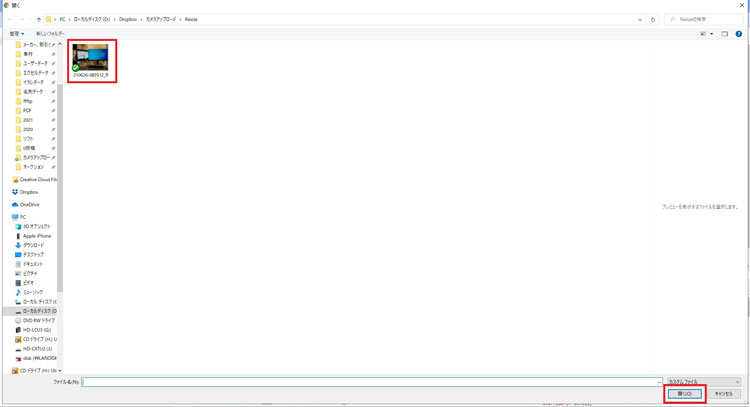Open the 整理 organize menu
750x407 pixels.
[17, 33]
